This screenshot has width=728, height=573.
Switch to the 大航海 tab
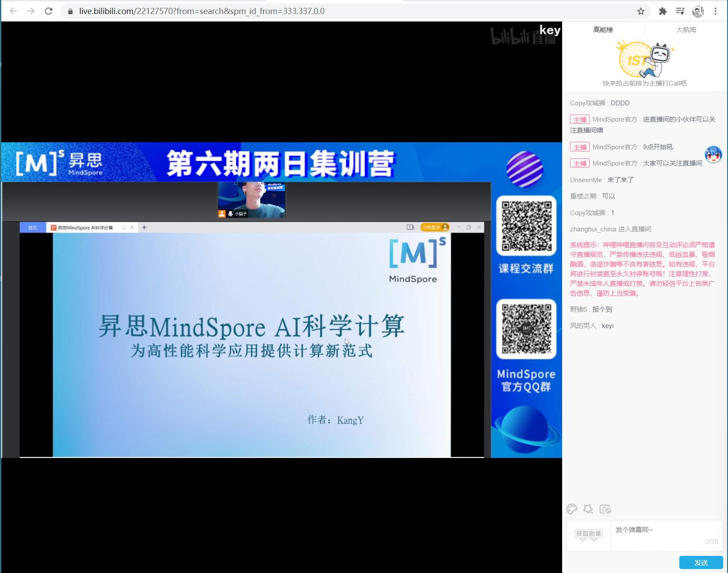686,30
